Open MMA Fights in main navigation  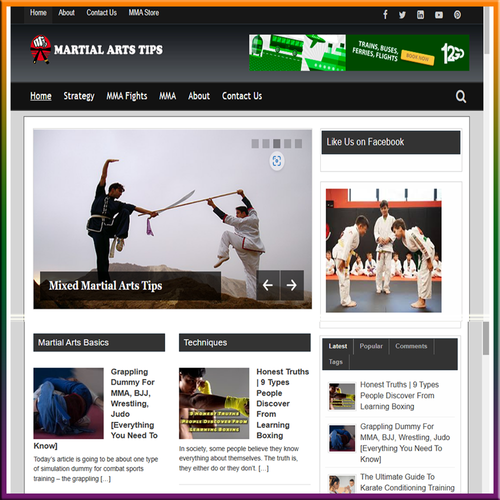tap(127, 96)
